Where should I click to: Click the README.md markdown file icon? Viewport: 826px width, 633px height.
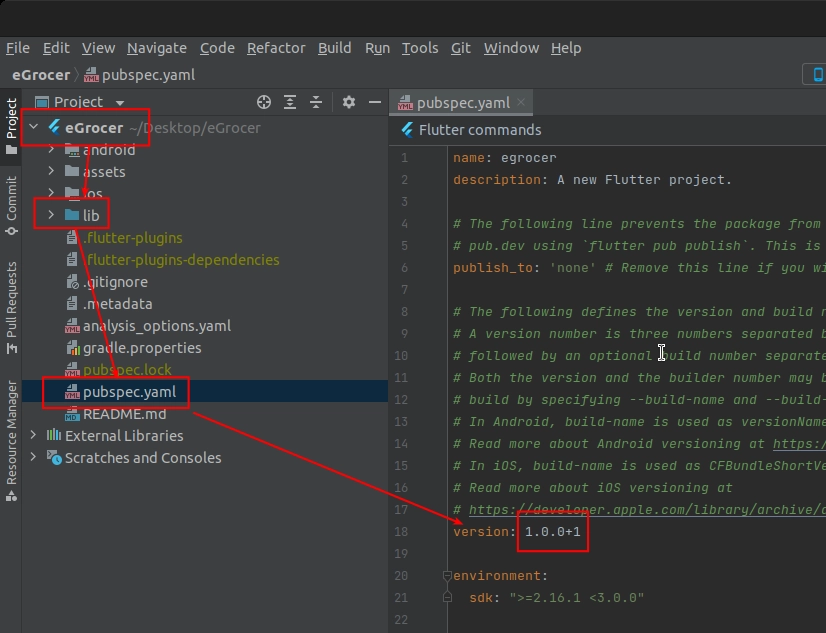(72, 414)
